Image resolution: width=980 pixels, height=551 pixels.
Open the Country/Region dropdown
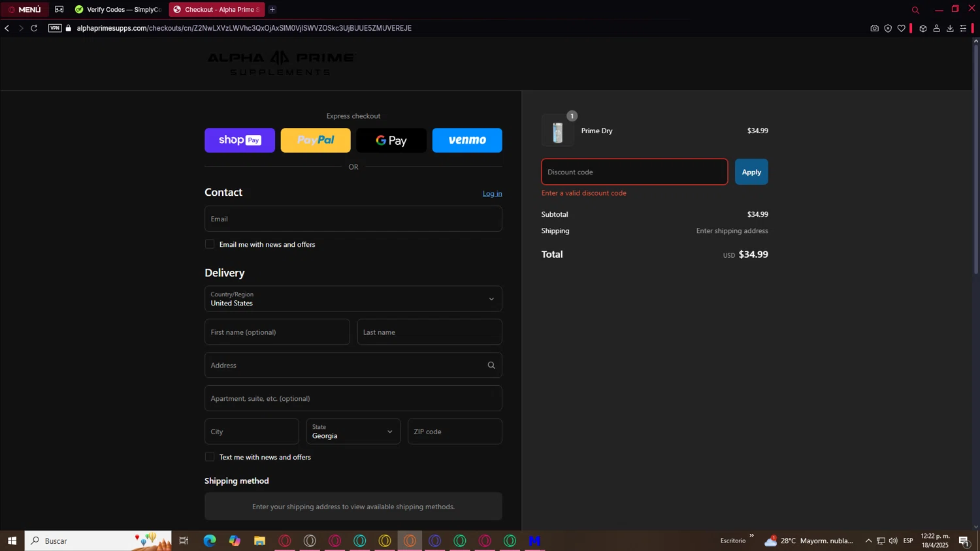pyautogui.click(x=353, y=299)
